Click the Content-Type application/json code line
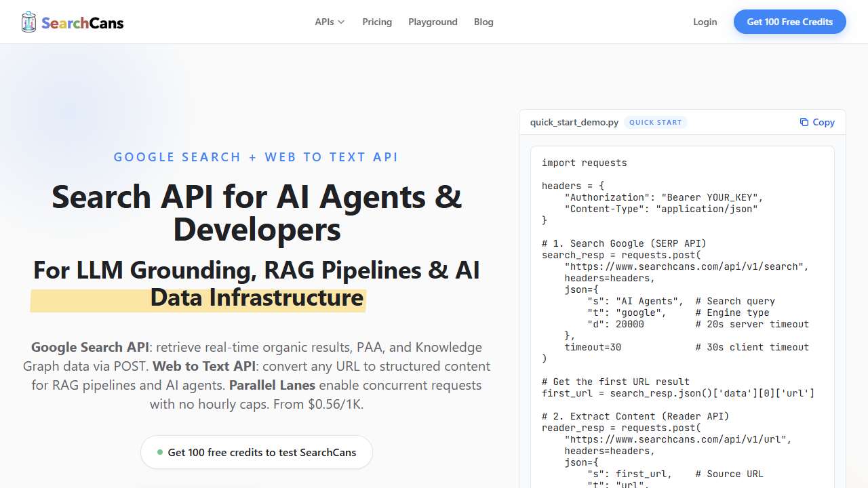 661,209
